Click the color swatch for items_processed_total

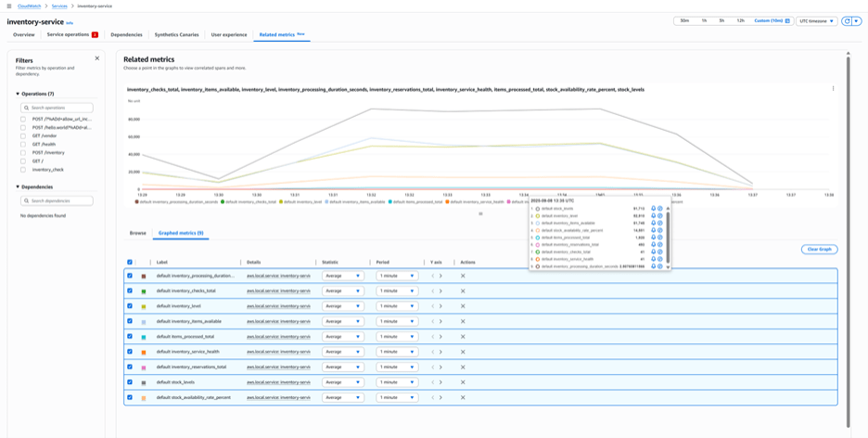[144, 337]
